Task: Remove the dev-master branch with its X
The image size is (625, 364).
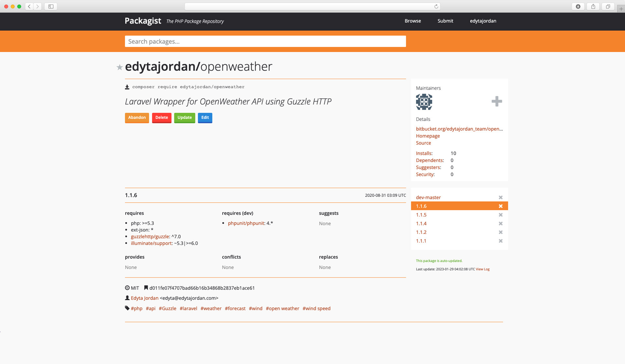Action: [501, 197]
